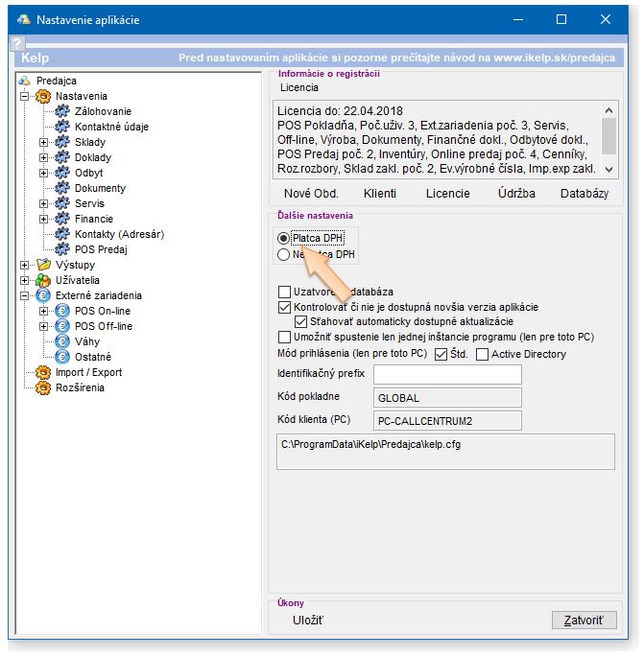Click the Zálohovanie gear icon
Screen dimensions: 644x656
63,111
